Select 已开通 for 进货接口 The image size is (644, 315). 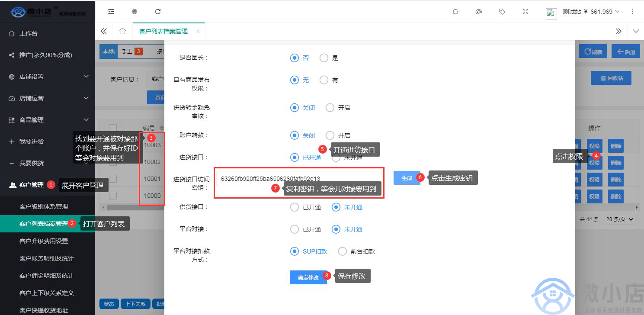point(295,157)
